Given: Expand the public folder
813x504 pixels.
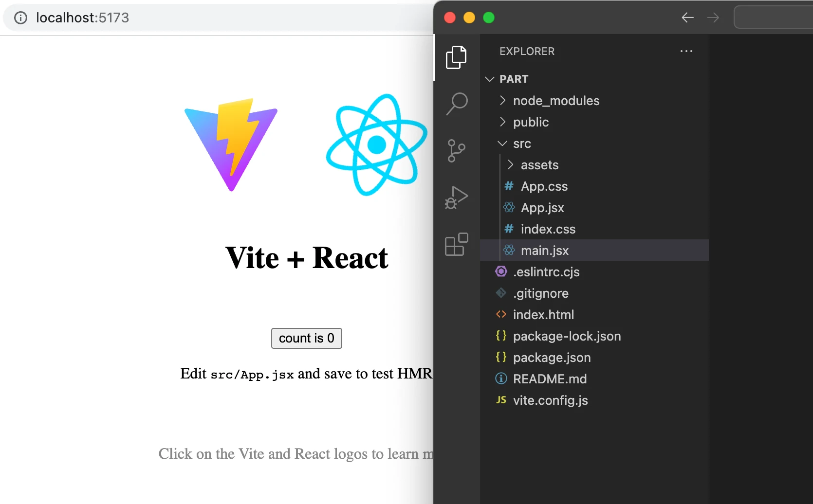Looking at the screenshot, I should [502, 122].
